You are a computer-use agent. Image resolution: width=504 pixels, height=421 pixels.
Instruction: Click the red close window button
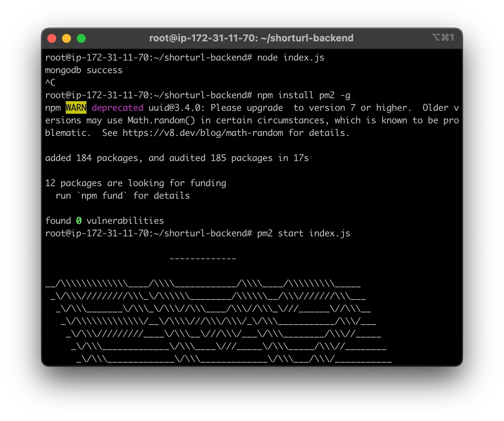point(52,38)
